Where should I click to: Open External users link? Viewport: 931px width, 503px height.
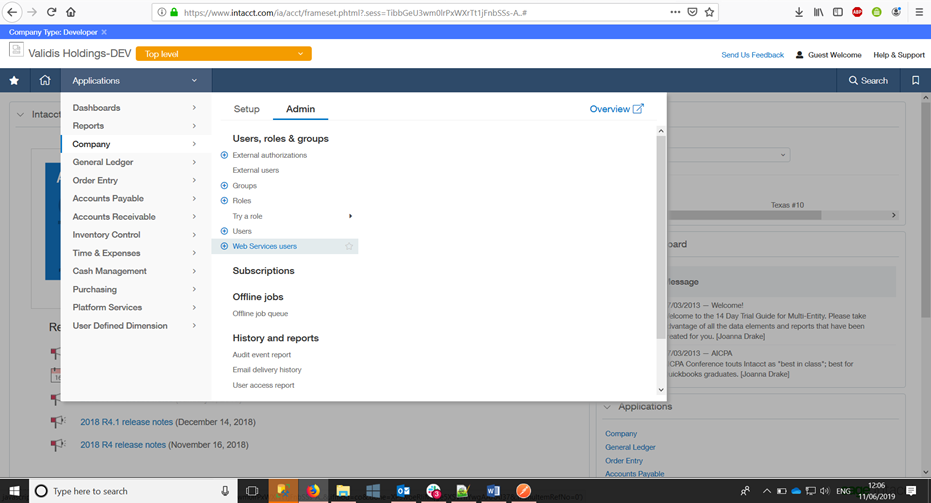click(x=255, y=170)
